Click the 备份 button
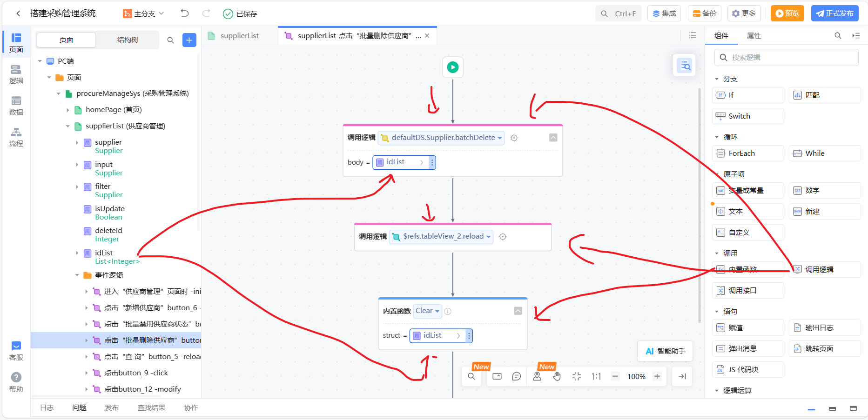868x420 pixels. click(x=705, y=13)
